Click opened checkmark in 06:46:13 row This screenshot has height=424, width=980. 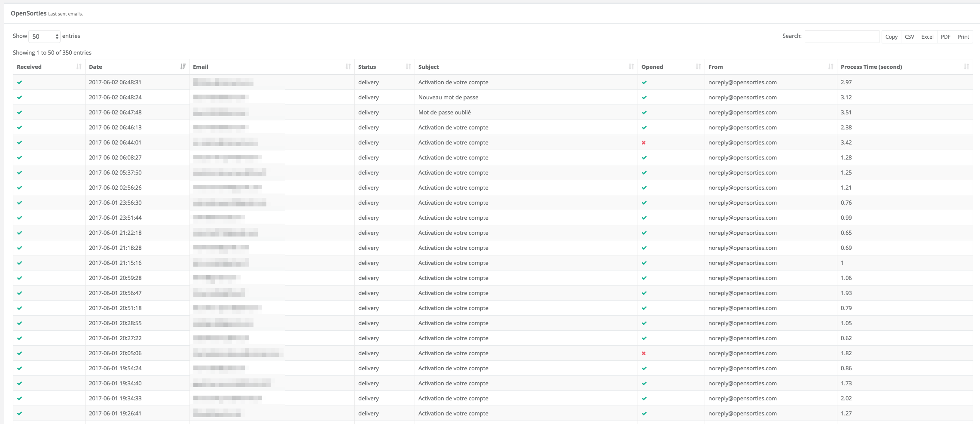coord(644,128)
